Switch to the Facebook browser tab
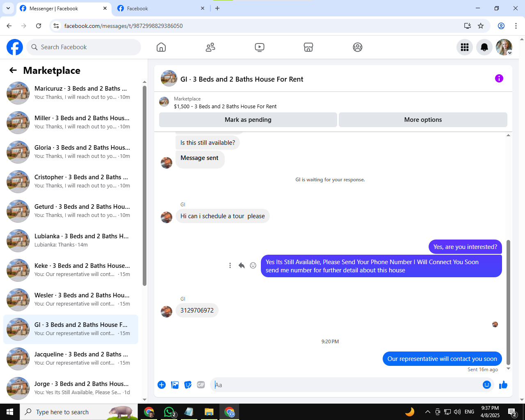Viewport: 525px width, 420px height. [160, 8]
